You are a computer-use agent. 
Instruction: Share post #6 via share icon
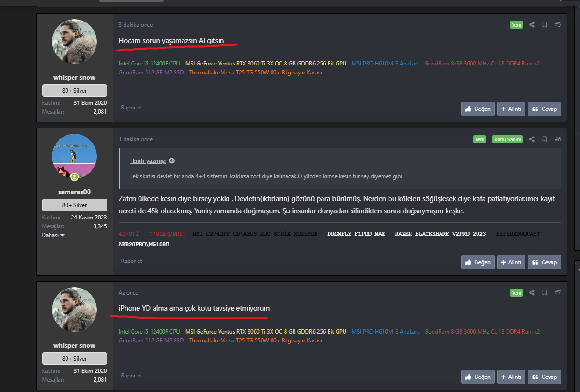pyautogui.click(x=532, y=139)
